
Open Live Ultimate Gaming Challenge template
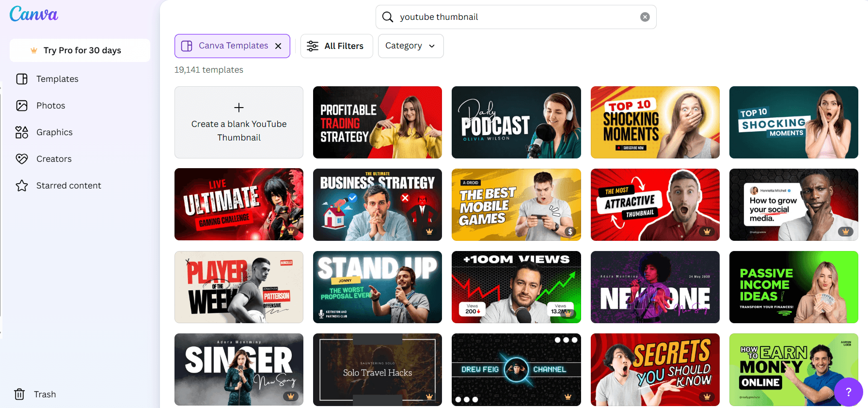point(239,204)
